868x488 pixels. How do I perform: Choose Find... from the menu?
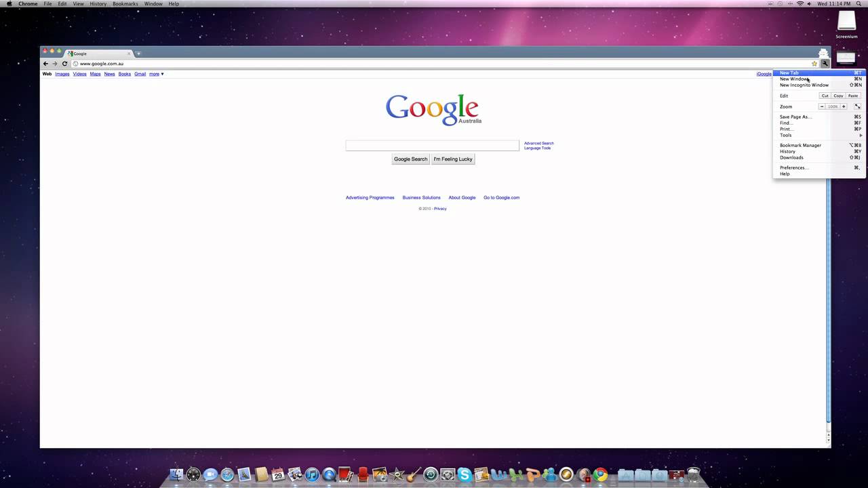click(819, 123)
